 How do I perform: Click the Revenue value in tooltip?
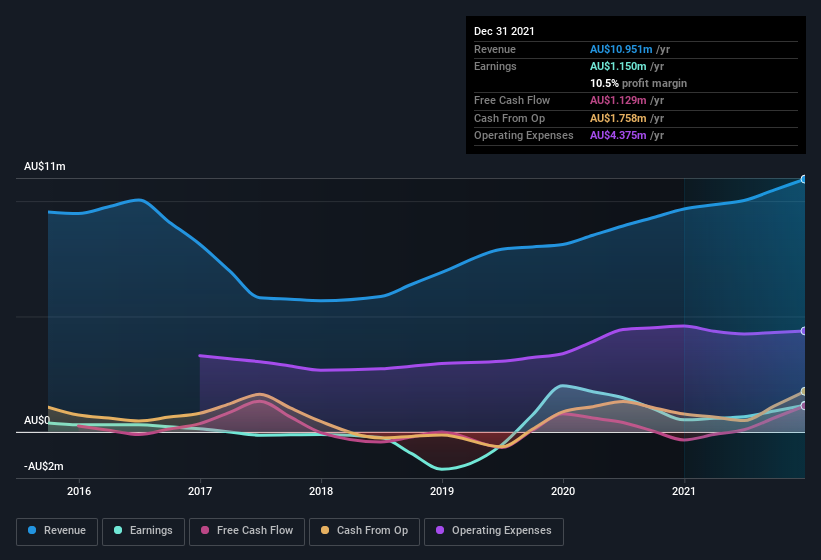point(623,49)
